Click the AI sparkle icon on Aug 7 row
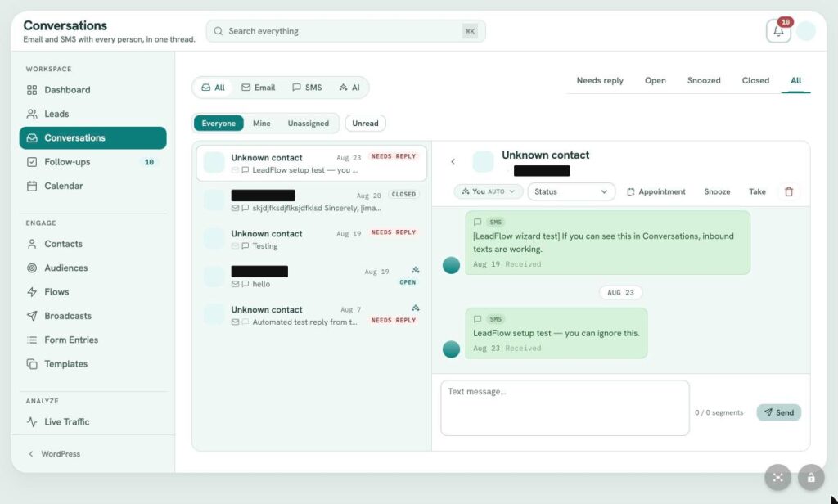 [416, 308]
